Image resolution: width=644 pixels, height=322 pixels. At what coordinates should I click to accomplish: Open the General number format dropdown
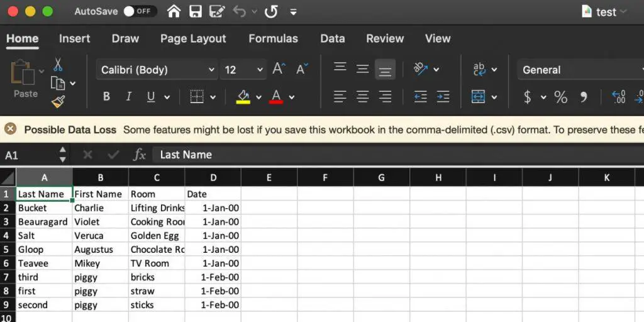pos(580,70)
